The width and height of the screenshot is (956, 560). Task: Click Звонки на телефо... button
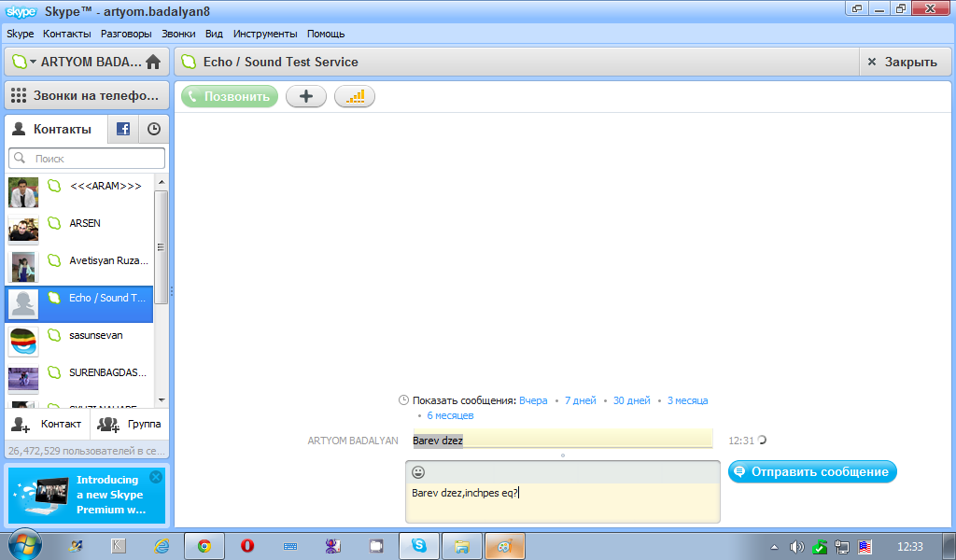pyautogui.click(x=87, y=96)
